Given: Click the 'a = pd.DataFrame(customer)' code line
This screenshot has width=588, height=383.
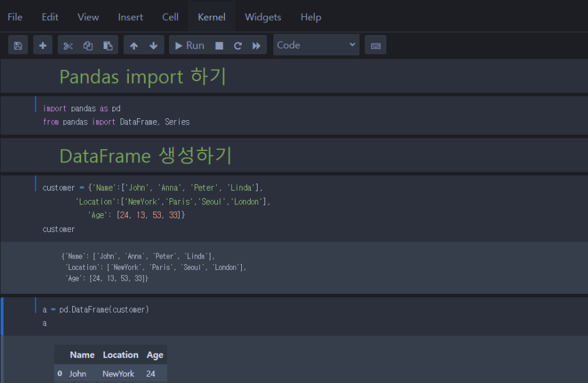Looking at the screenshot, I should (x=95, y=310).
